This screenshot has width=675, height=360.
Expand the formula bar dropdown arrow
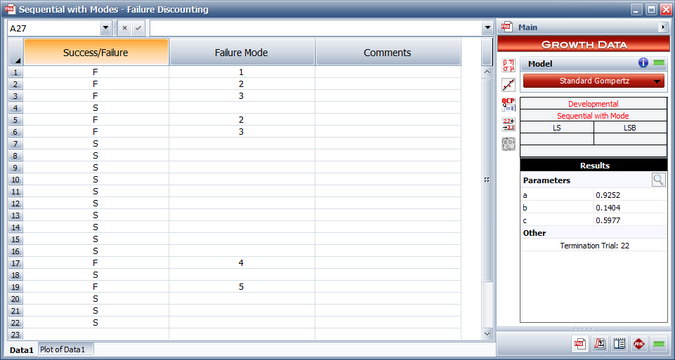[x=487, y=28]
